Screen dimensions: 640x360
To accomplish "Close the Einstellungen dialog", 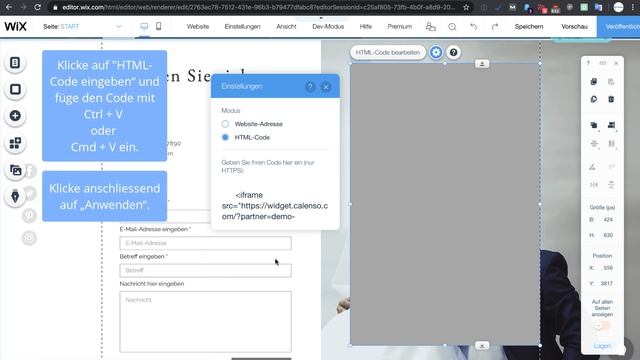I will coord(326,87).
